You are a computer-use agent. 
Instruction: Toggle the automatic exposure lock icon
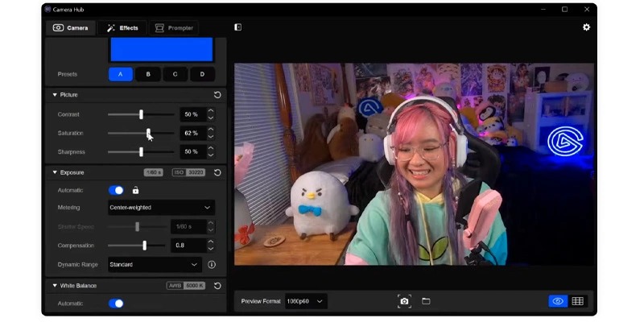point(135,191)
